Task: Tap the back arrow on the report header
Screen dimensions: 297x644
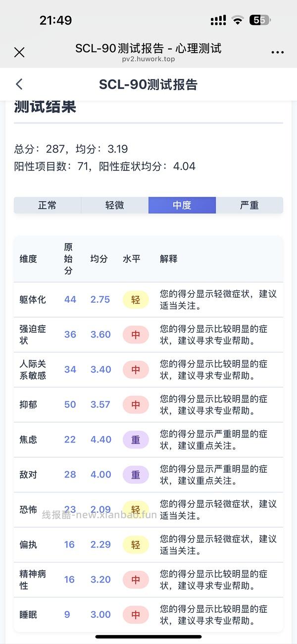Action: (x=18, y=84)
